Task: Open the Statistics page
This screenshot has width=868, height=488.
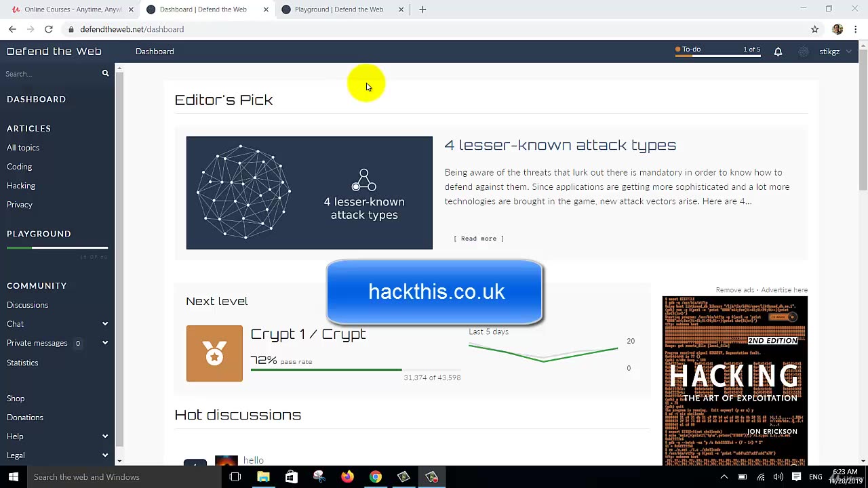Action: (22, 363)
